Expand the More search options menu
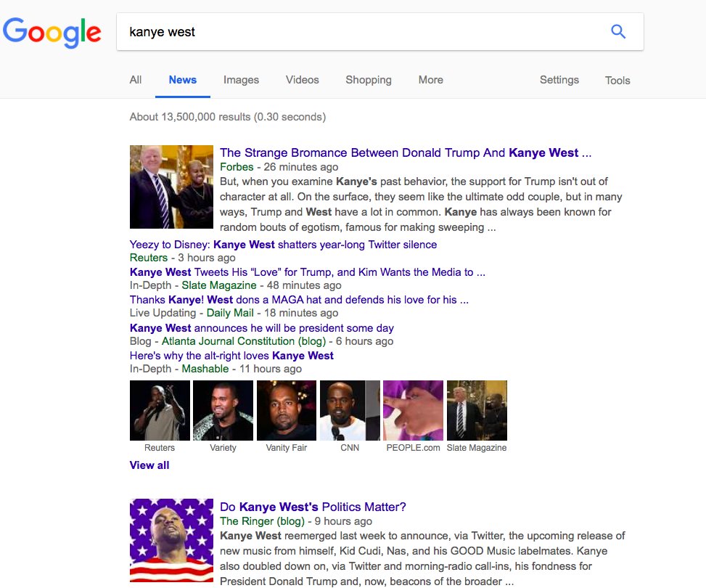Viewport: 706px width, 588px height. tap(431, 80)
